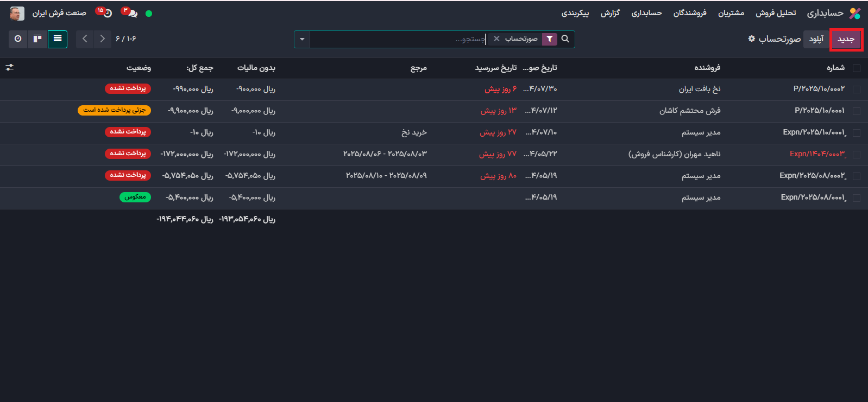
Task: Open the پیکربندی menu
Action: tap(575, 13)
